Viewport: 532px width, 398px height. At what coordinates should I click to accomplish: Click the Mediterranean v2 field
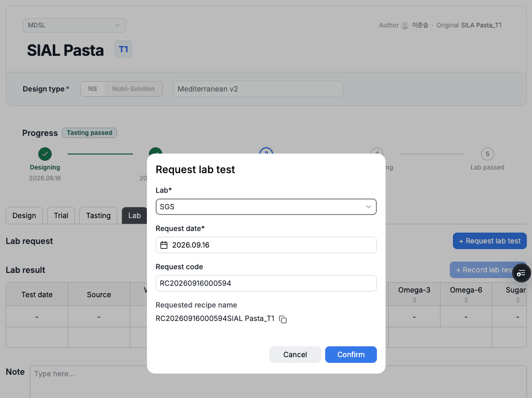click(259, 89)
